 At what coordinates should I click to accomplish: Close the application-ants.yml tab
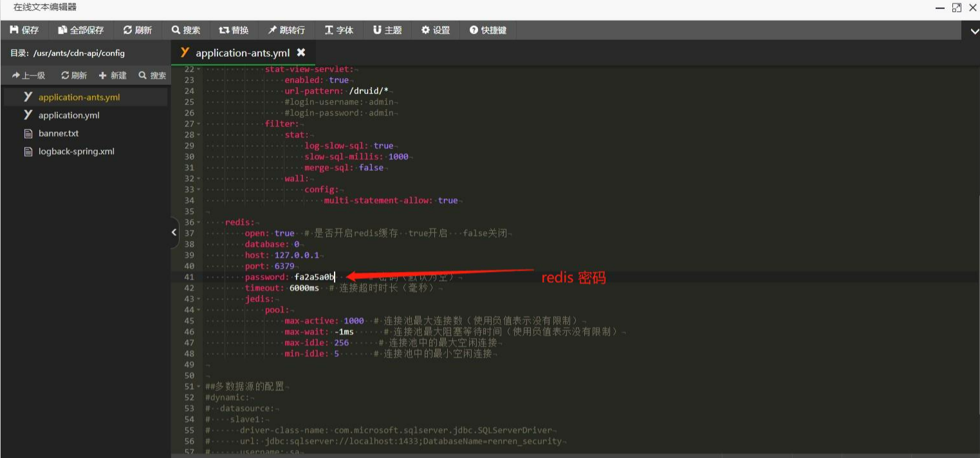[x=300, y=53]
